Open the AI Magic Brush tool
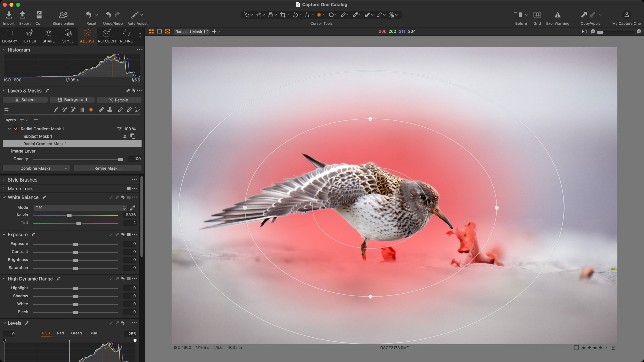Screen dimensions: 644x362 (73, 109)
